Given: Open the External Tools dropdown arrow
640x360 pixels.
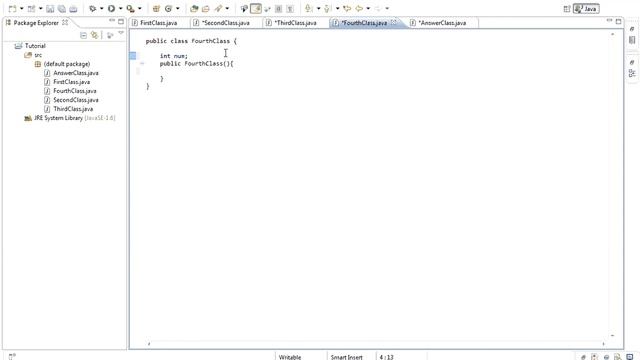Looking at the screenshot, I should [140, 9].
